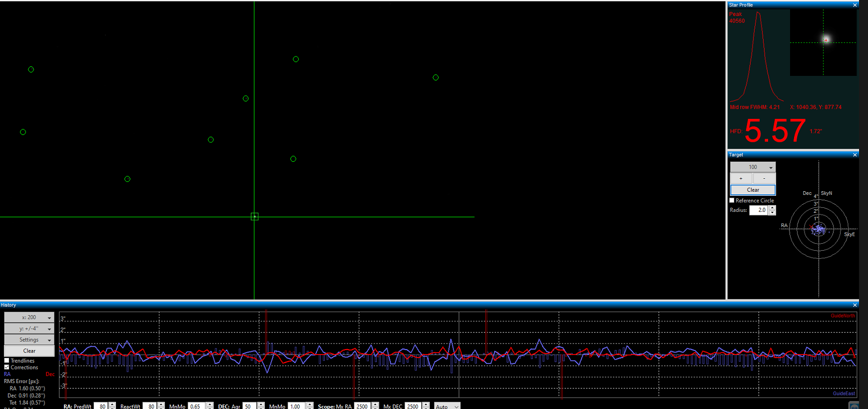Clear the History graph data
The image size is (868, 409).
[29, 351]
